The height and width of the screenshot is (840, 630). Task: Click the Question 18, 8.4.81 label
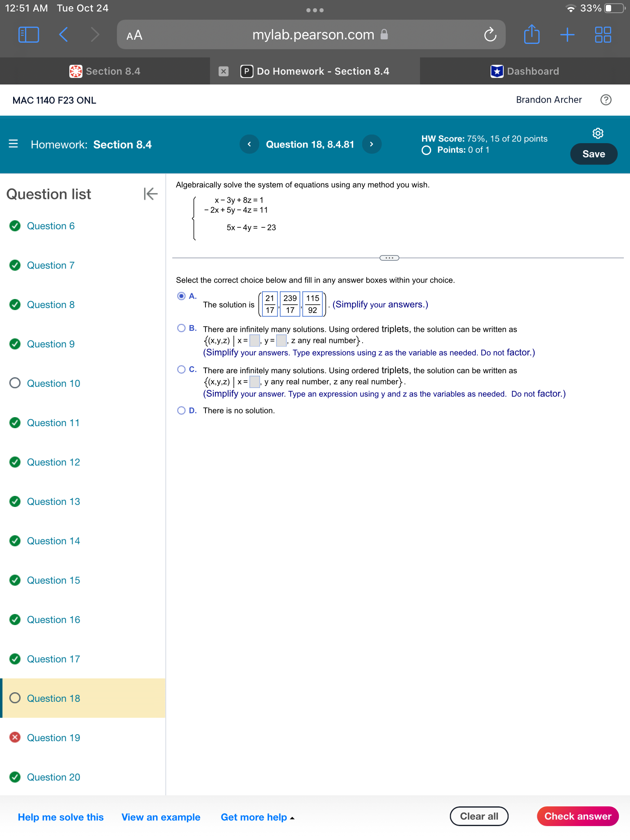tap(310, 144)
